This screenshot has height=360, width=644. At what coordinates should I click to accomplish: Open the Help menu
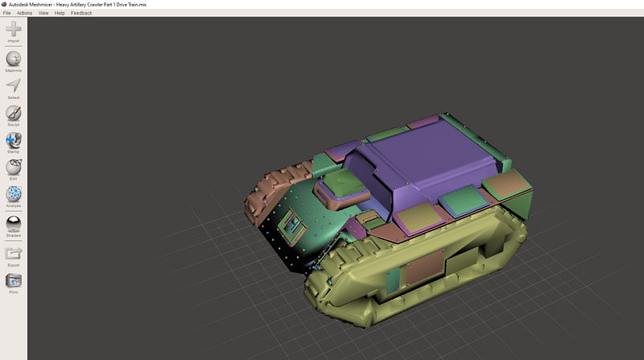click(60, 13)
